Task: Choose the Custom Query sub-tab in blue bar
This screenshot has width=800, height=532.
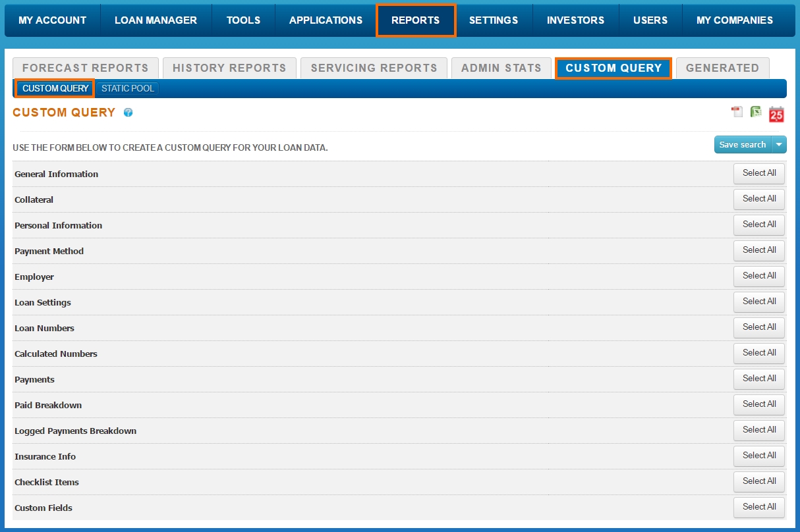Action: (55, 88)
